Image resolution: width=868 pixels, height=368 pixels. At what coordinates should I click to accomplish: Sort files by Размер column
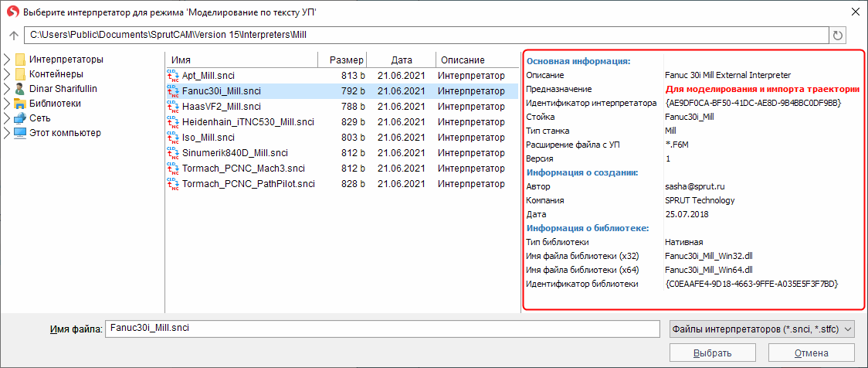click(x=342, y=60)
